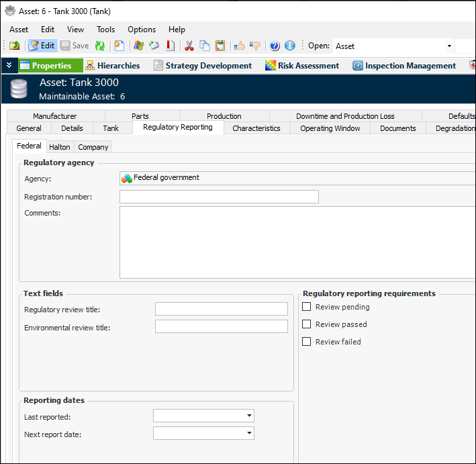This screenshot has height=464, width=476.
Task: Go to Inspection Management
Action: 404,66
